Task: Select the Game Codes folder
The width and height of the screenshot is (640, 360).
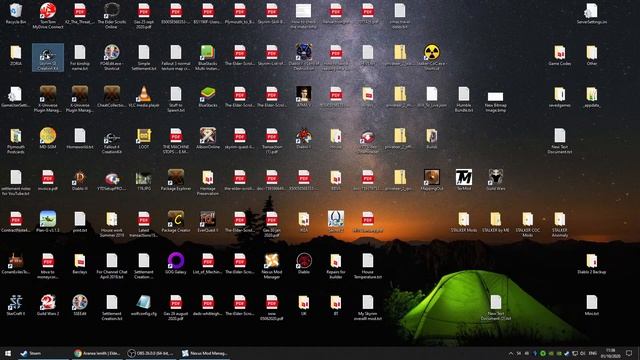Action: [560, 56]
